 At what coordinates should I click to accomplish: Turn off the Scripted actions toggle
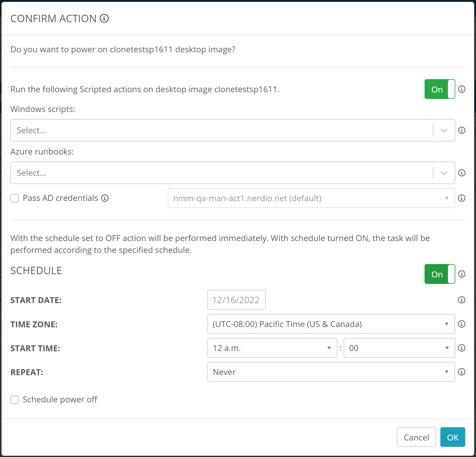pos(439,89)
